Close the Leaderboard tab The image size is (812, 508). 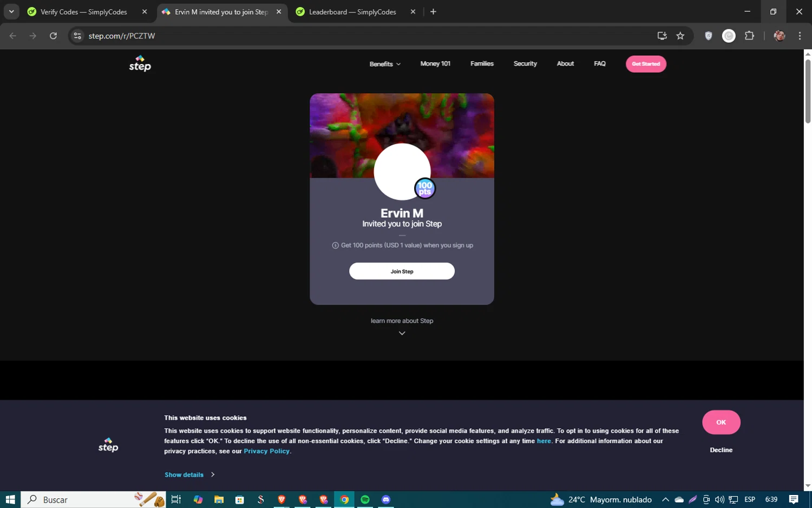coord(413,12)
